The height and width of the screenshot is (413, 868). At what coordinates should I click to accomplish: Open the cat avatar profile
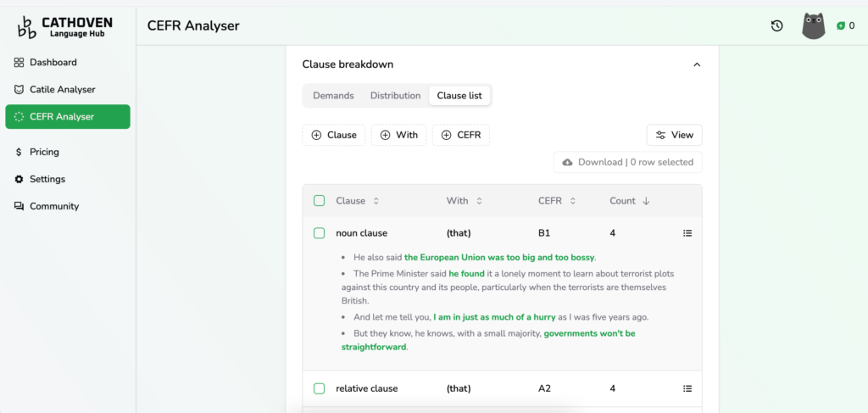(813, 25)
